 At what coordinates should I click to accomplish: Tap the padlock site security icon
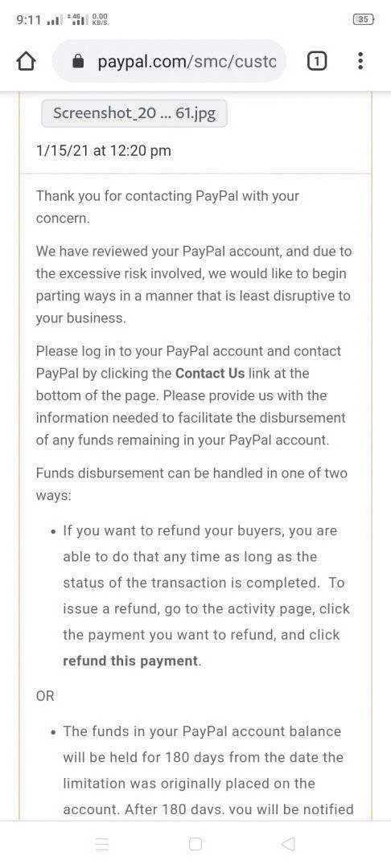tap(79, 62)
